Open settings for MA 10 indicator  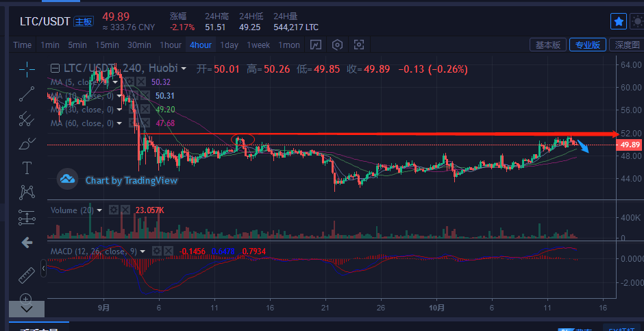point(134,96)
